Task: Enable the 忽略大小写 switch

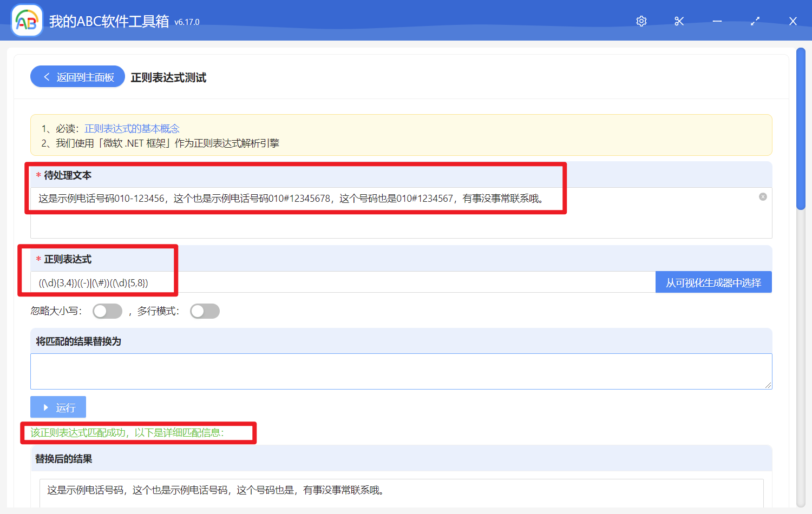Action: tap(107, 311)
